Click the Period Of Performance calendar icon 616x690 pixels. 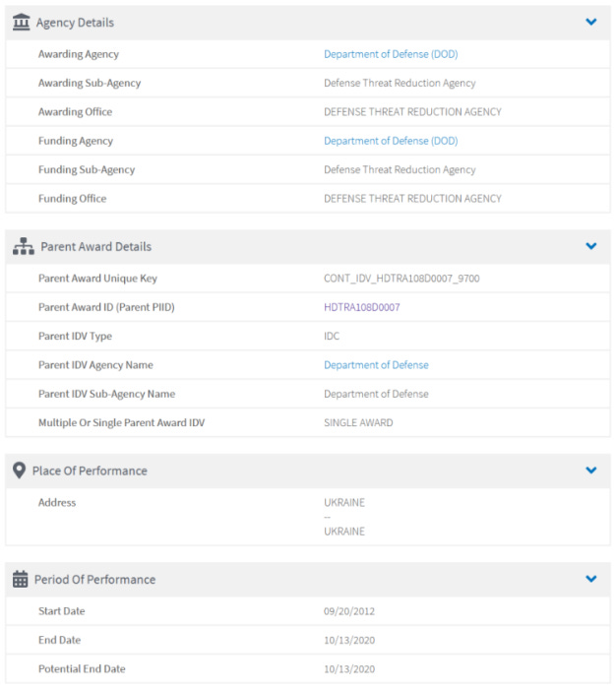coord(21,579)
